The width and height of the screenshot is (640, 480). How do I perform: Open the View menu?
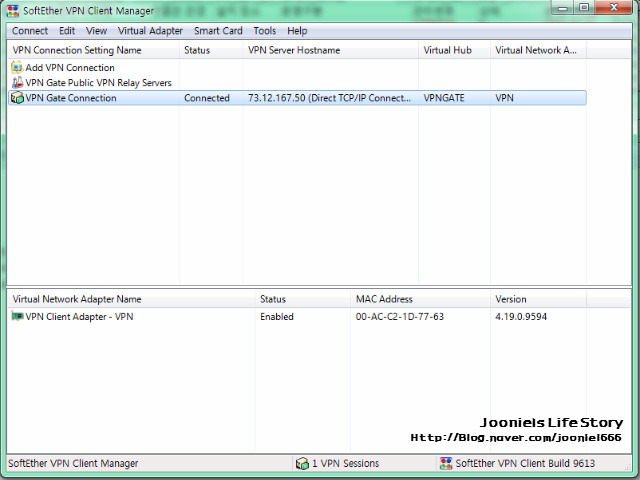[x=96, y=31]
